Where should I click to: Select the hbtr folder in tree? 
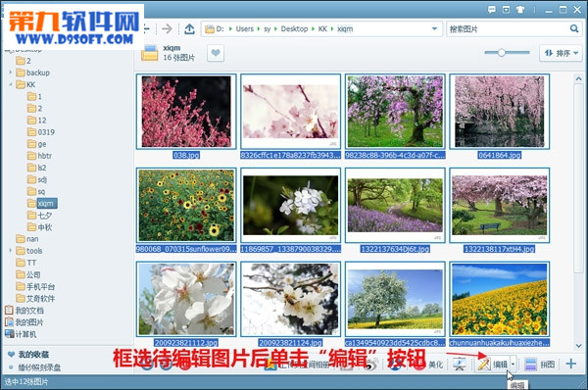click(40, 156)
